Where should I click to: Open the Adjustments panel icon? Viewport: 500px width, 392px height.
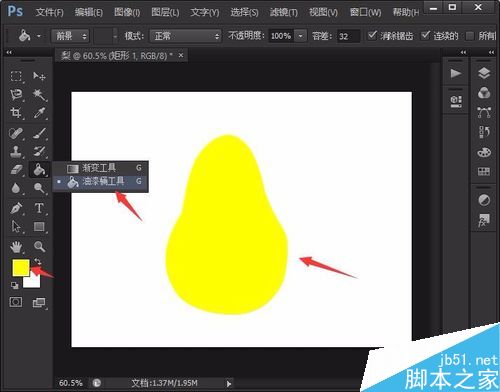(484, 200)
